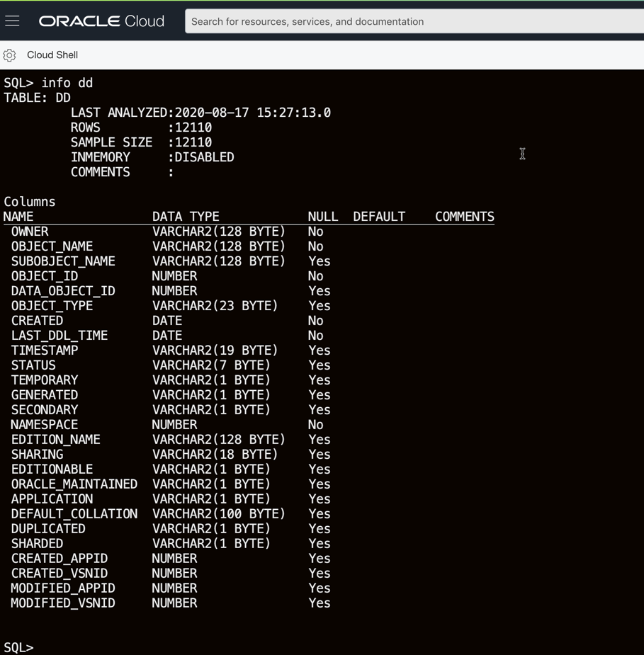Click the ROWS :12110 line
The height and width of the screenshot is (655, 644).
pos(141,127)
